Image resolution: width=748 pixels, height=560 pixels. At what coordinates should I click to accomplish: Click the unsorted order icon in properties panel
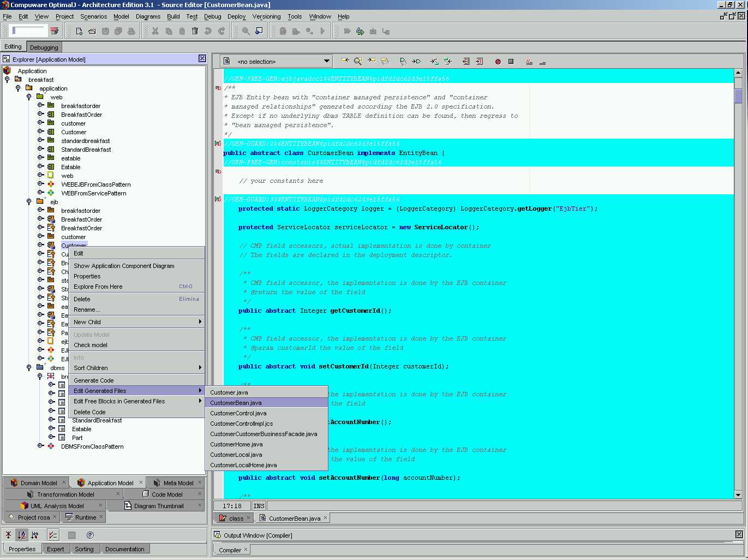[x=8, y=535]
